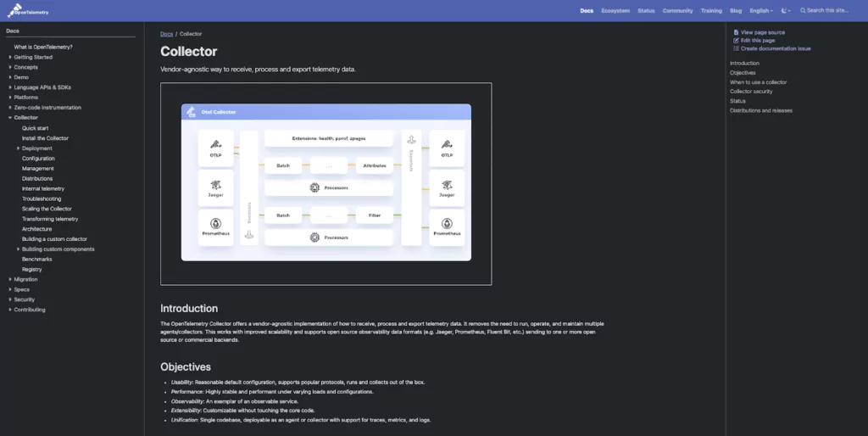Expand the Zero-code Instrumentation arrow

pos(10,108)
